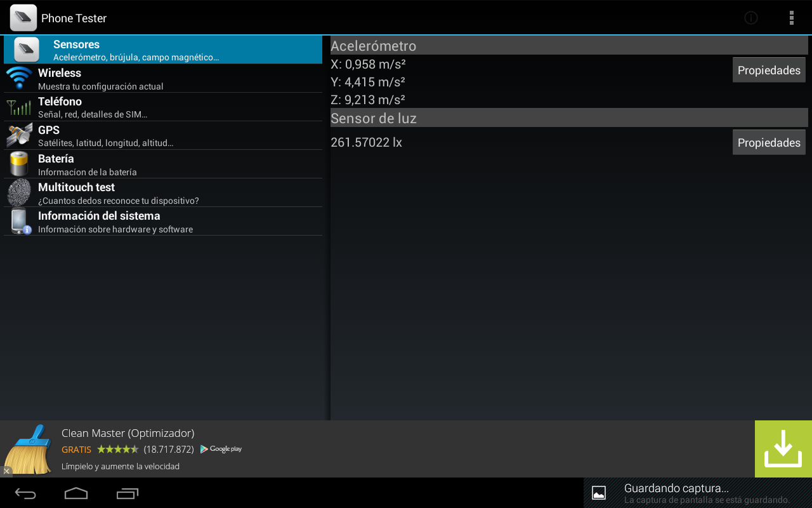Select the Wireless menu entry text

pyautogui.click(x=60, y=73)
